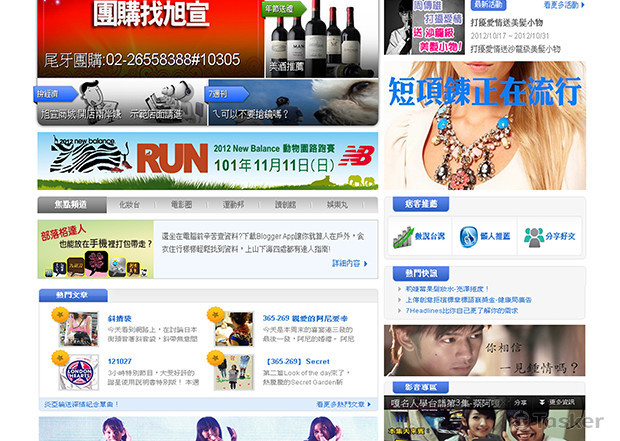Open the 團購找旭宣 red banner
The height and width of the screenshot is (441, 620).
pyautogui.click(x=150, y=38)
